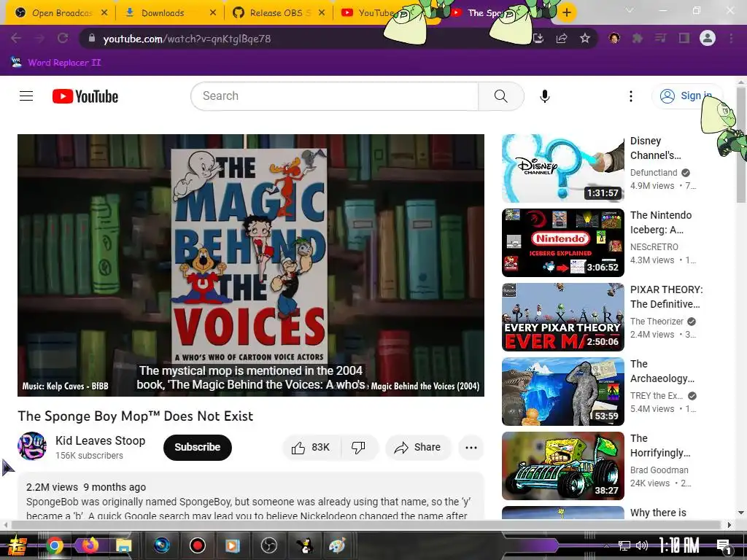Open the Windows Start button

click(x=18, y=545)
